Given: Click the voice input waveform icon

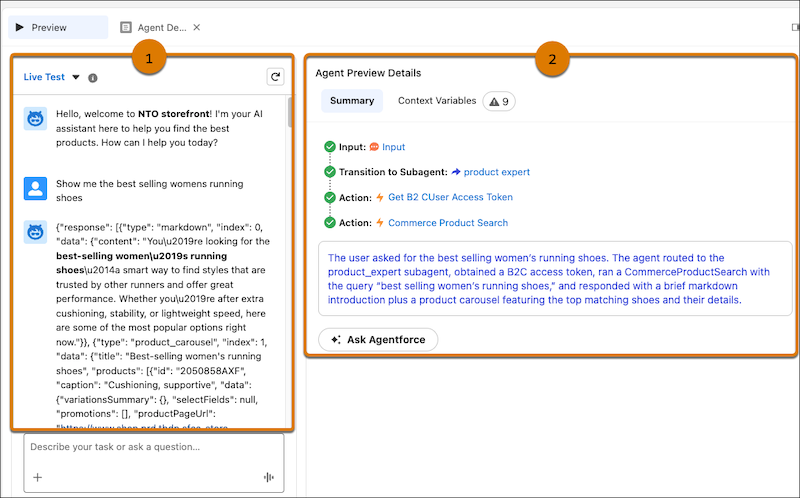Looking at the screenshot, I should click(x=268, y=477).
